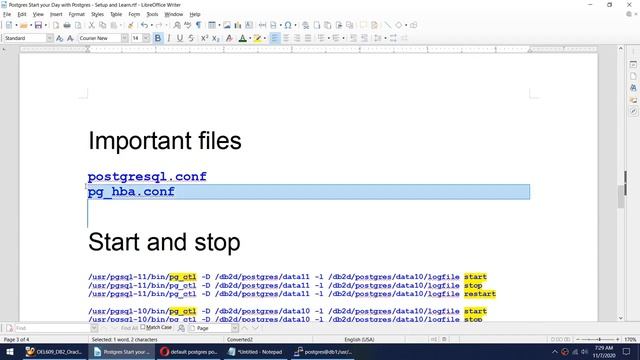
Task: Insert chart icon
Action: coord(238,25)
